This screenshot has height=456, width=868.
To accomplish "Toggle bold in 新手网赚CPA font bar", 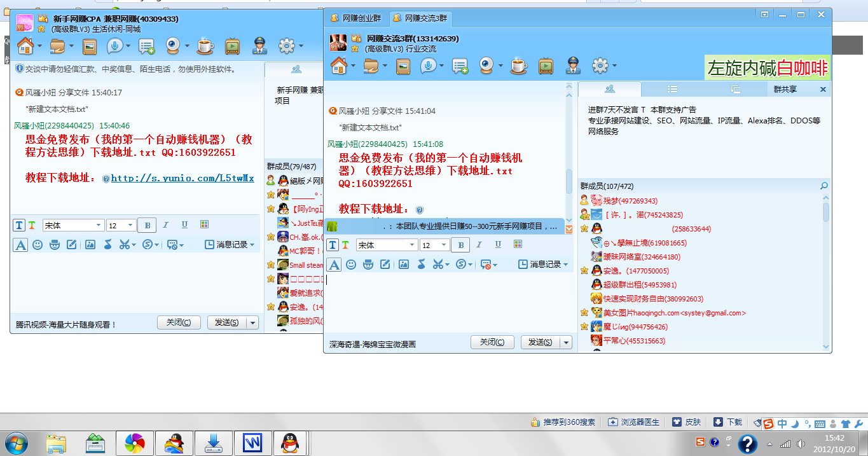I will [147, 225].
